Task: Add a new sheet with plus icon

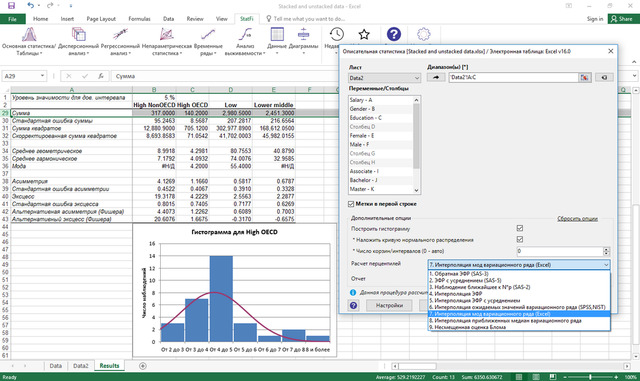Action: tap(142, 366)
